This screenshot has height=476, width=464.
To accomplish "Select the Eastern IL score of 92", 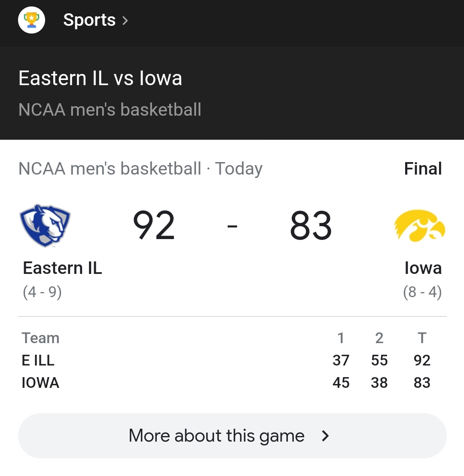I will 154,225.
